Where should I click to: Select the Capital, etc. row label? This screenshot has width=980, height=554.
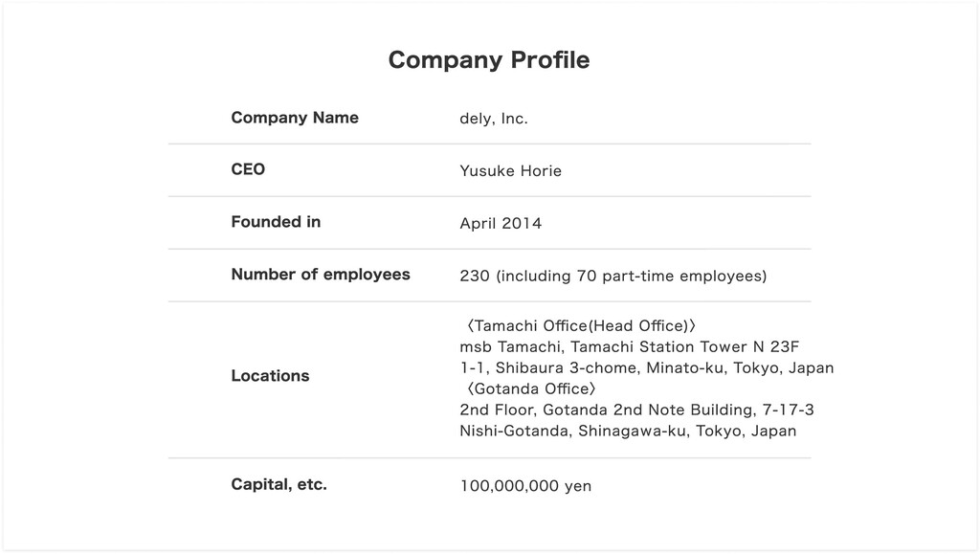point(278,484)
